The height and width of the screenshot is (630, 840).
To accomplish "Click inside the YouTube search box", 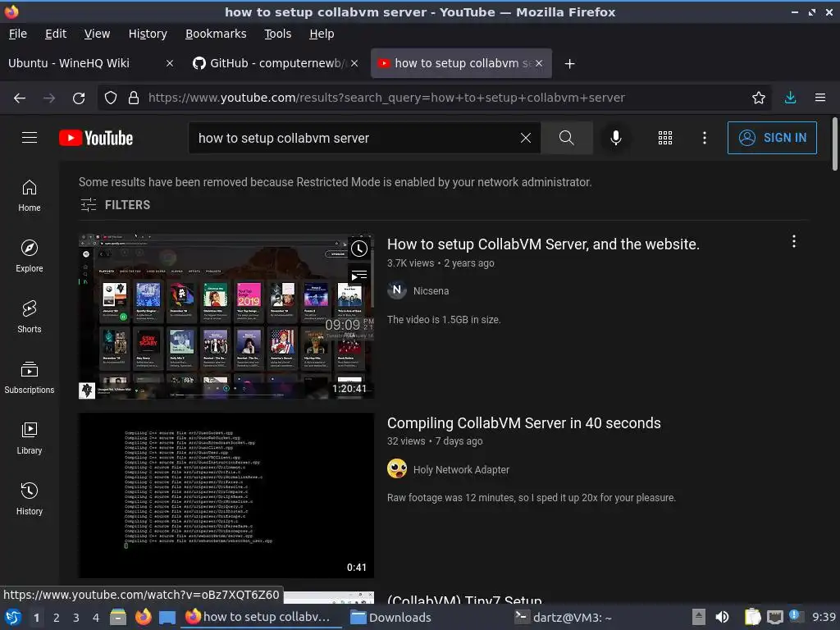I will click(x=354, y=138).
